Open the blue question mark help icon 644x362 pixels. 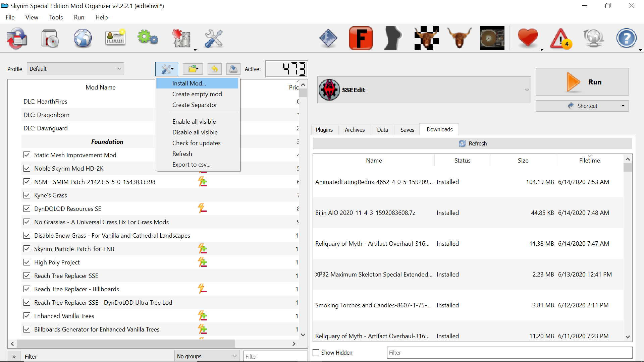(x=626, y=38)
